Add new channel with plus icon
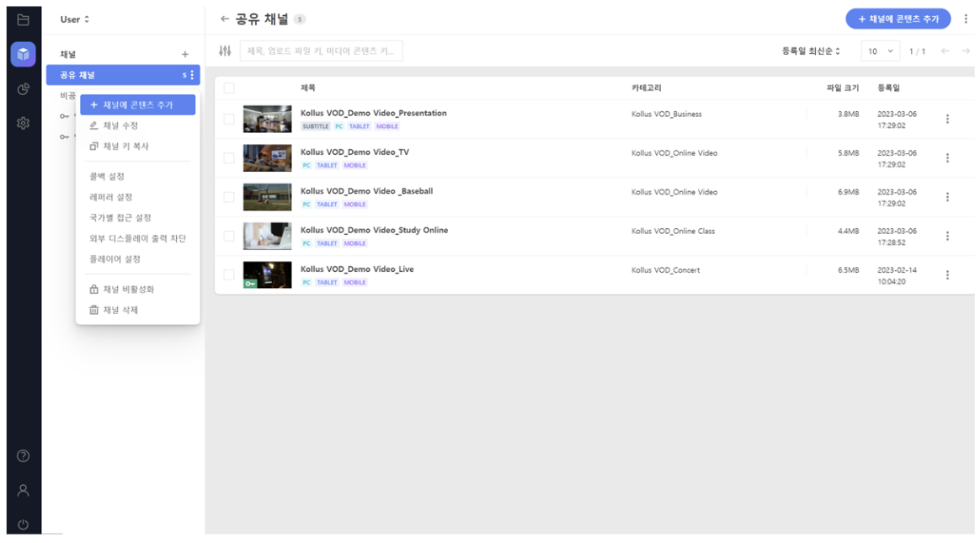The image size is (980, 543). tap(185, 55)
